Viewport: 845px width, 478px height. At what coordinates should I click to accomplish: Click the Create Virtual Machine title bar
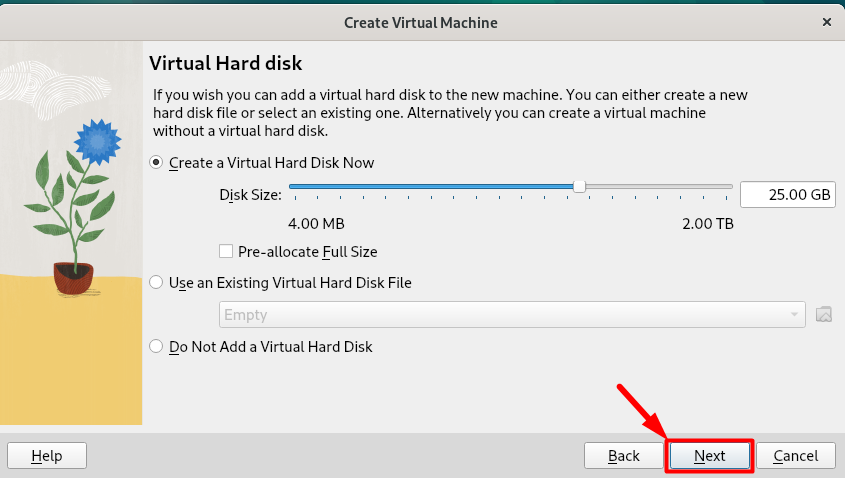click(420, 21)
